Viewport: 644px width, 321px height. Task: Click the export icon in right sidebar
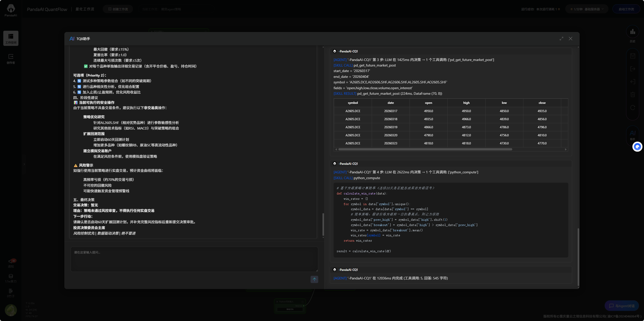[633, 69]
